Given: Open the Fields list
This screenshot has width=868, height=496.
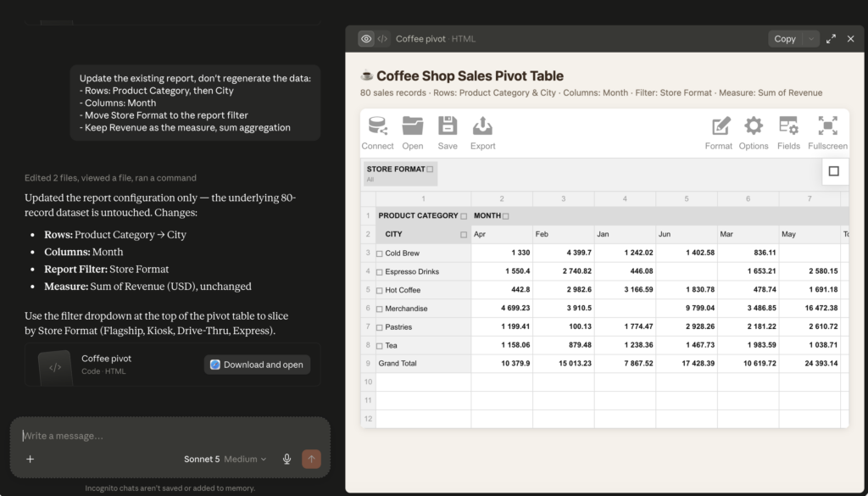Looking at the screenshot, I should coord(788,133).
